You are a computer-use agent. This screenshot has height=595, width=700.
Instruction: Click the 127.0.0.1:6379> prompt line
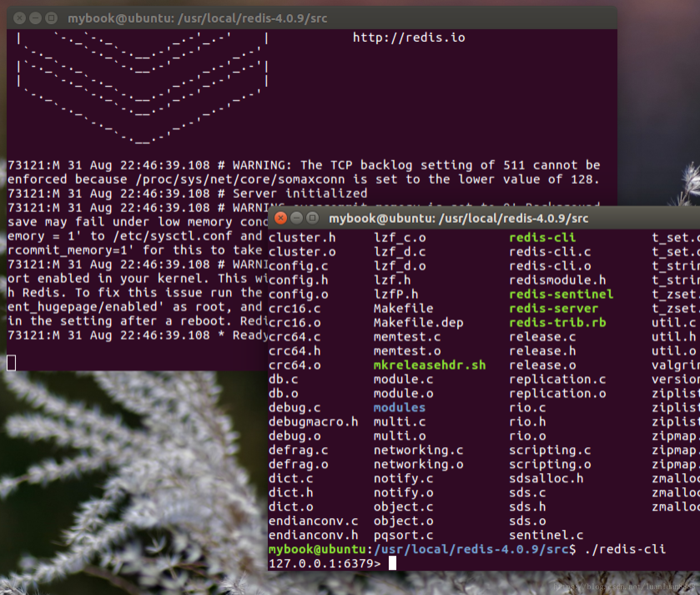coord(325,564)
